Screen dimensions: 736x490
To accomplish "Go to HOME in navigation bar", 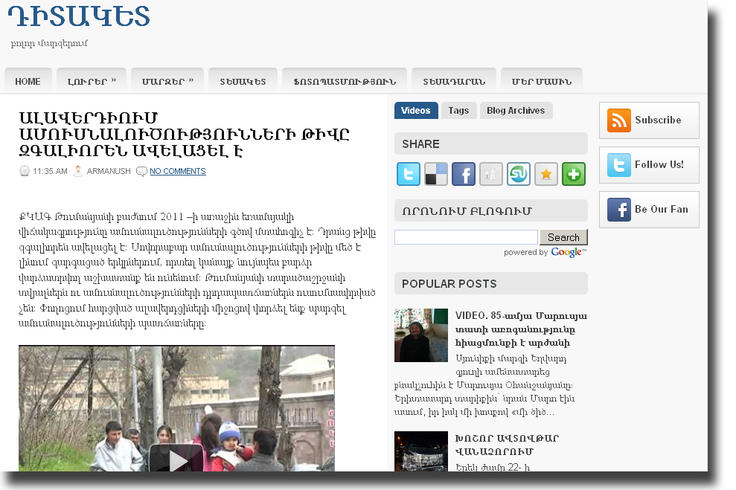I will pyautogui.click(x=28, y=81).
